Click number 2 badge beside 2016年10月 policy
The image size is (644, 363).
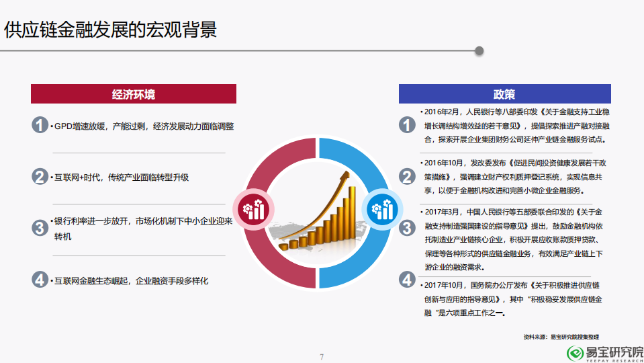(x=407, y=176)
